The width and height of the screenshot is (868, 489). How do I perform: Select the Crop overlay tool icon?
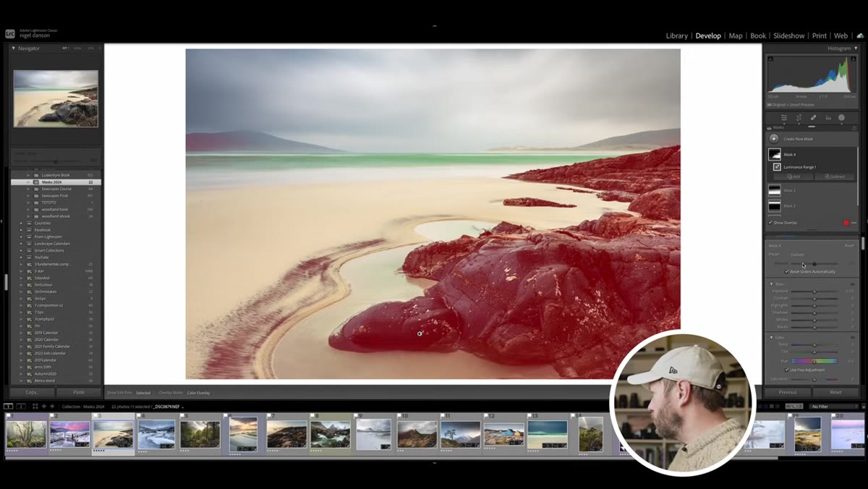point(799,118)
